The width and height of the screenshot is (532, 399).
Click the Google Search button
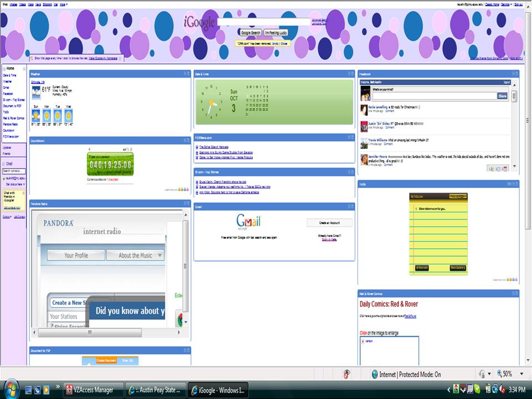(250, 33)
